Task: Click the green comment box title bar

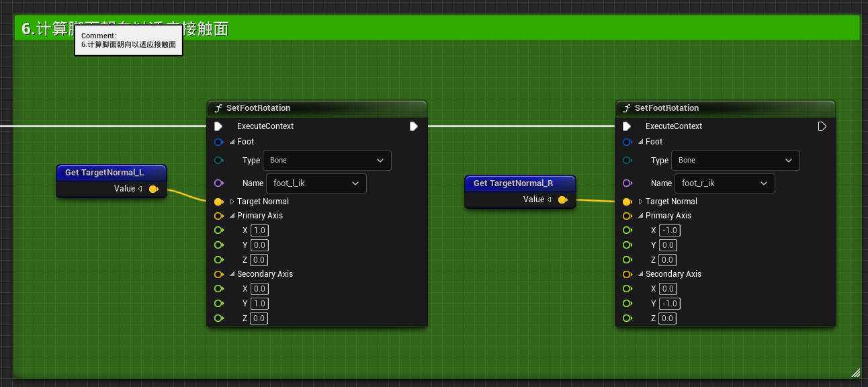Action: (x=437, y=28)
